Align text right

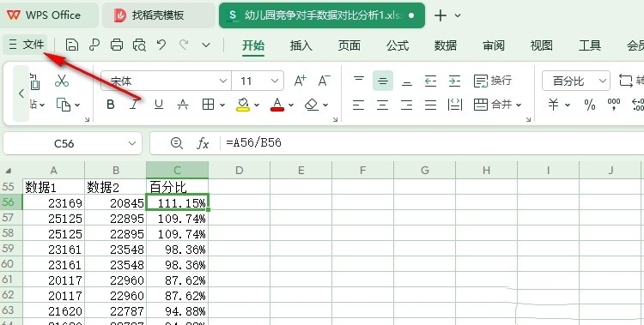406,105
